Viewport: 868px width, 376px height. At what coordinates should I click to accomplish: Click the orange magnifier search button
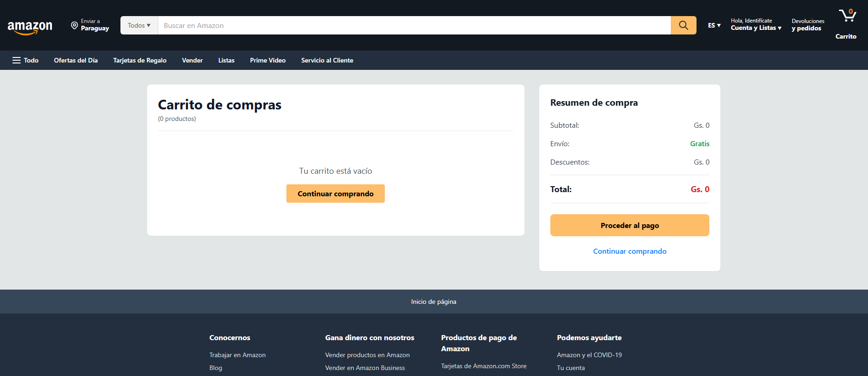point(683,25)
